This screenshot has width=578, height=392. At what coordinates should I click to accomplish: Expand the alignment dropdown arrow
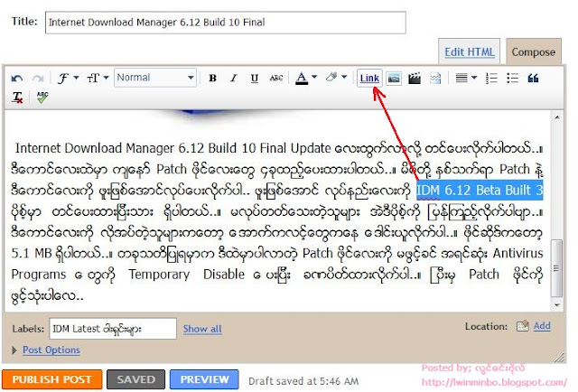tap(474, 78)
